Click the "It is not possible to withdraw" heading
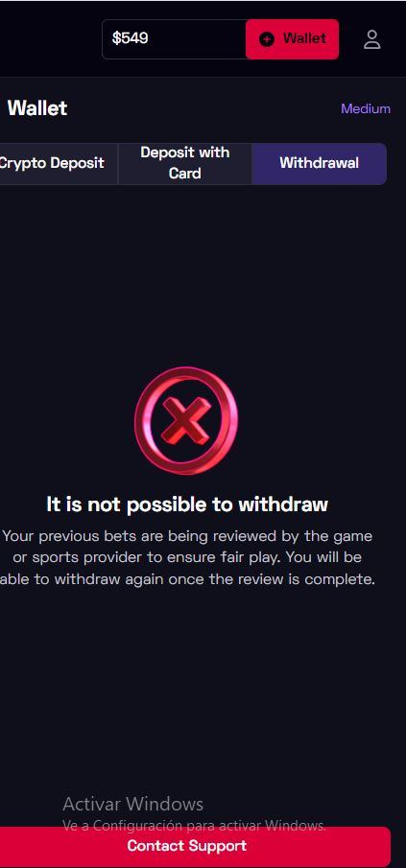Screen dimensions: 406x868 pos(187,504)
